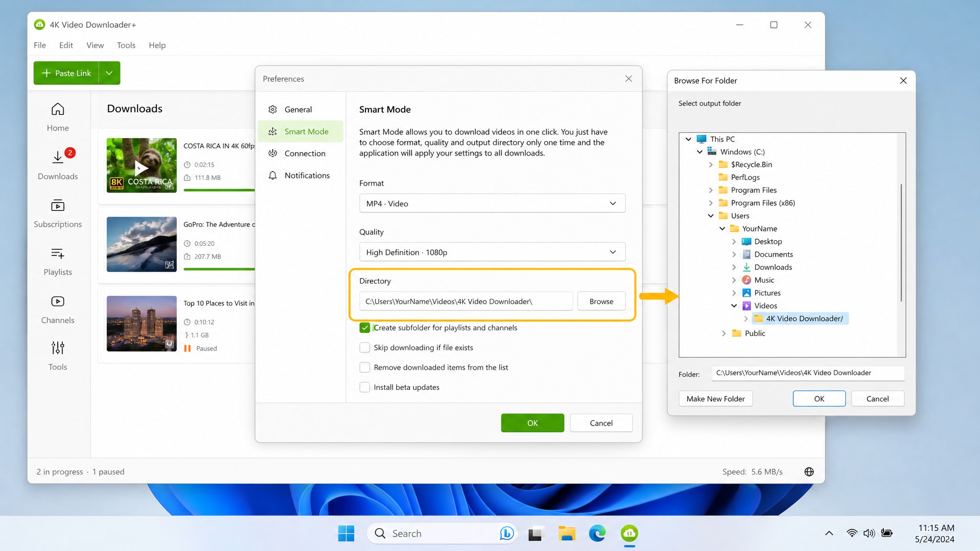Select the Connection icon in Preferences
The image size is (980, 551).
coord(273,154)
